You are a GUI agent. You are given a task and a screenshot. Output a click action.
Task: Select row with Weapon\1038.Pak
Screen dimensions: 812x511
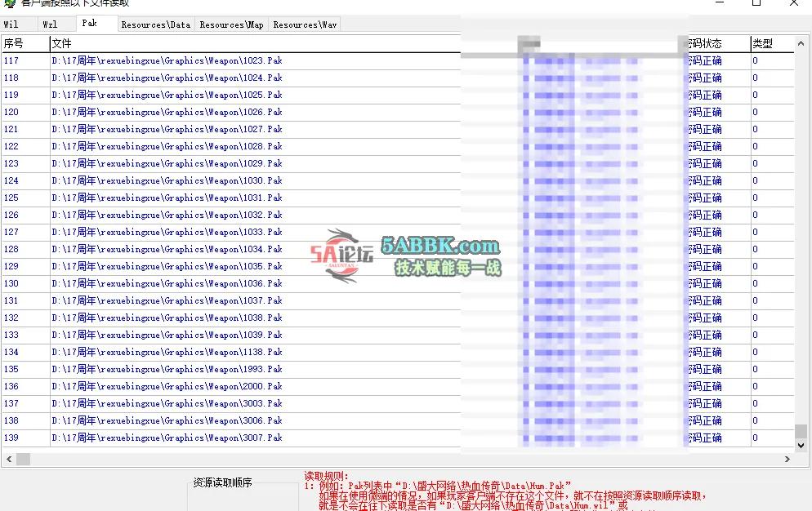[398, 318]
